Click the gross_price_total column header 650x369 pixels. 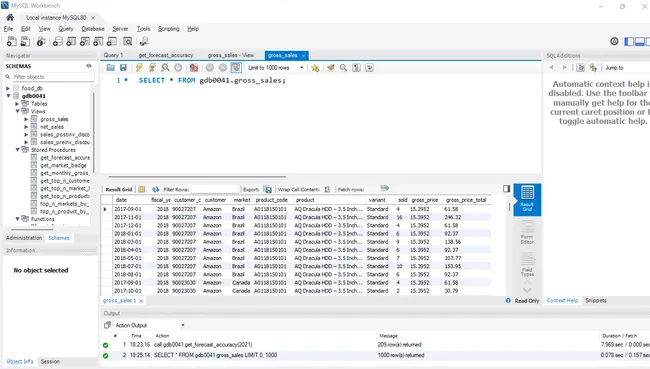pos(466,200)
